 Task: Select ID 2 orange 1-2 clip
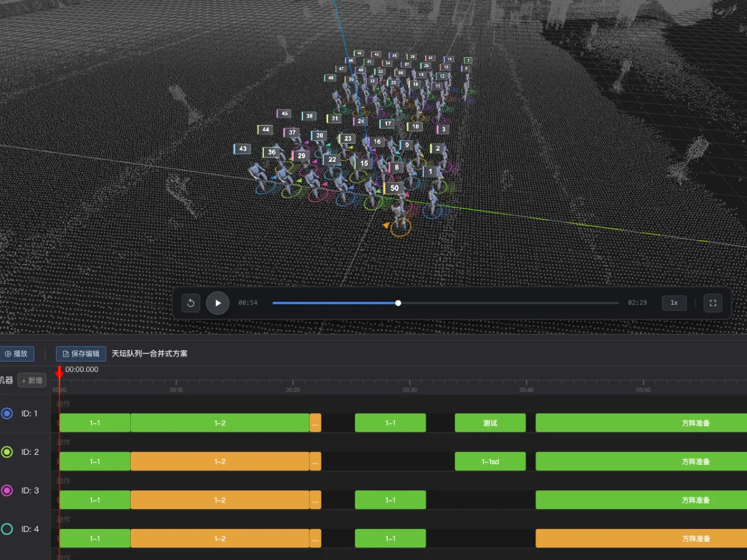[220, 462]
